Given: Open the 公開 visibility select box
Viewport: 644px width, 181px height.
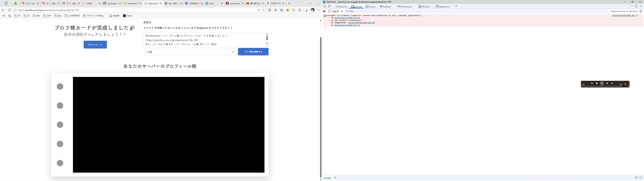Looking at the screenshot, I should click(x=191, y=52).
